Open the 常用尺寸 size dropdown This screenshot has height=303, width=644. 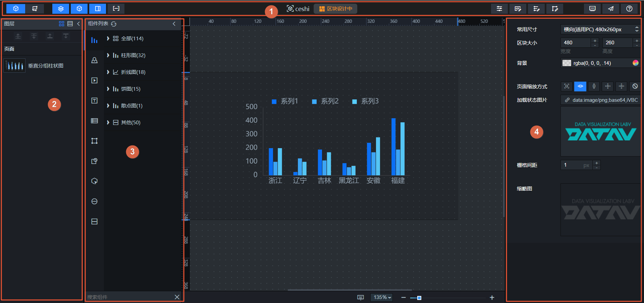600,30
